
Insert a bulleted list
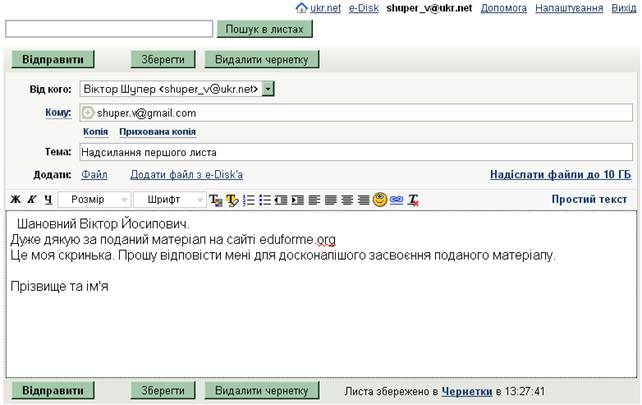[265, 200]
